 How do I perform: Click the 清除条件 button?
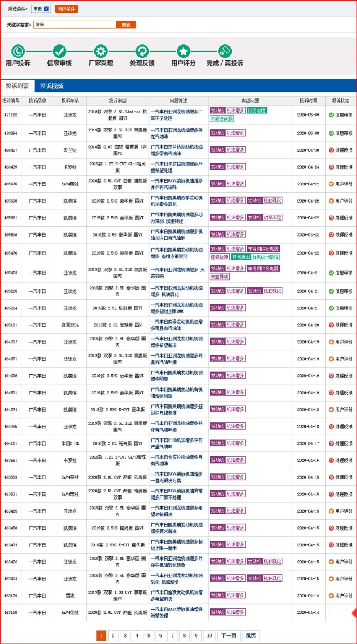[x=66, y=9]
